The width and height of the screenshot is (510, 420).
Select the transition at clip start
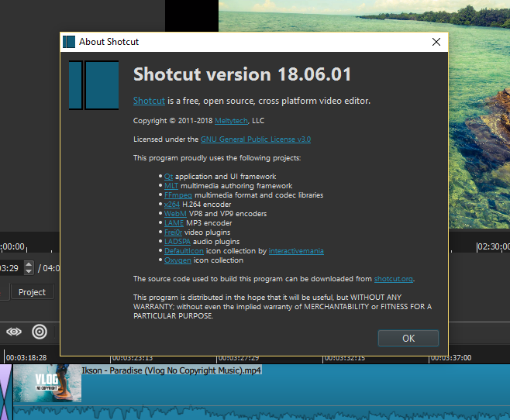click(5, 392)
